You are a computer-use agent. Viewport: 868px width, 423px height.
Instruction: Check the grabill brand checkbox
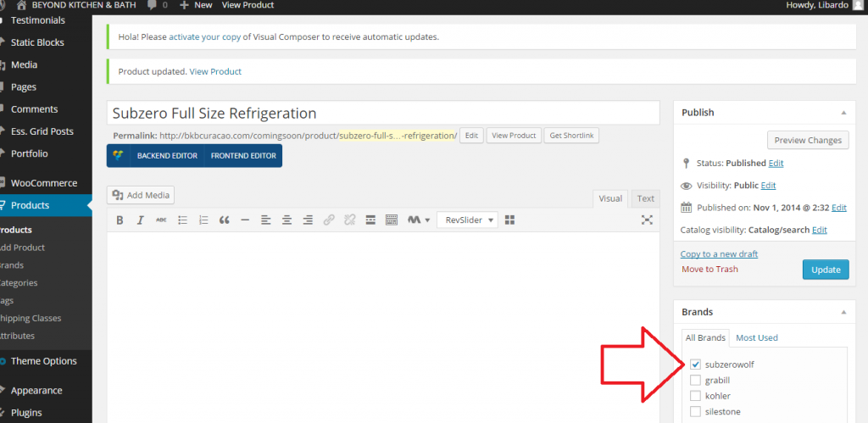pos(696,381)
